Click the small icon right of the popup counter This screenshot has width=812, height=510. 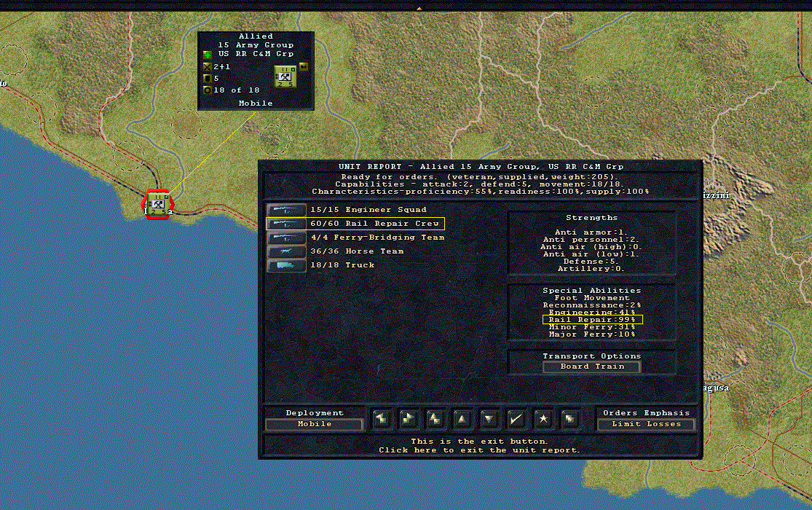pos(304,66)
